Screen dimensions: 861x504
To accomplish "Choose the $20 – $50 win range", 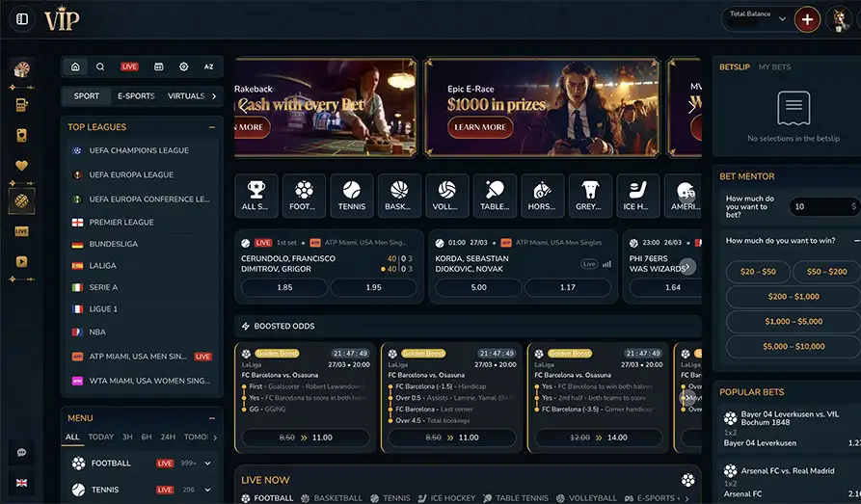I will [x=758, y=272].
